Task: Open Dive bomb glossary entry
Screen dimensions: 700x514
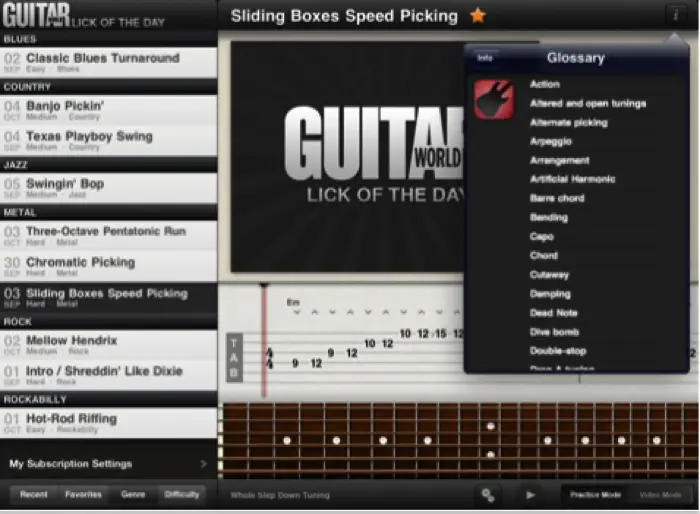Action: [x=554, y=332]
